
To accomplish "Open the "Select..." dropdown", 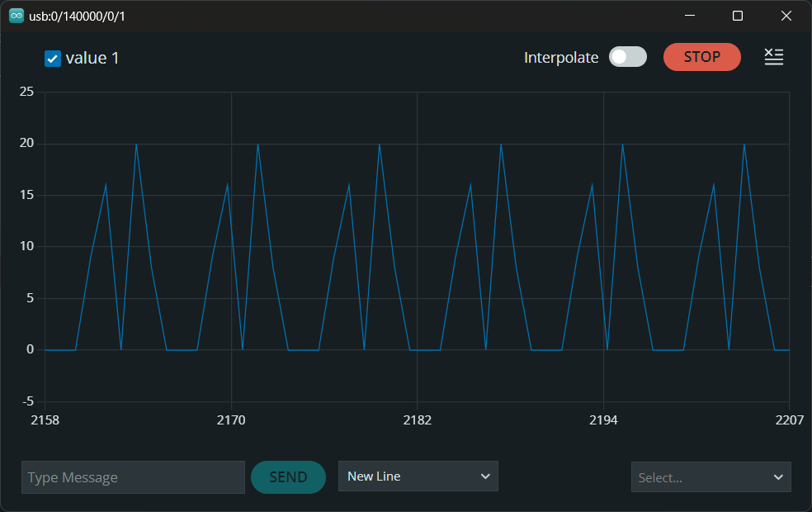I will click(x=710, y=477).
